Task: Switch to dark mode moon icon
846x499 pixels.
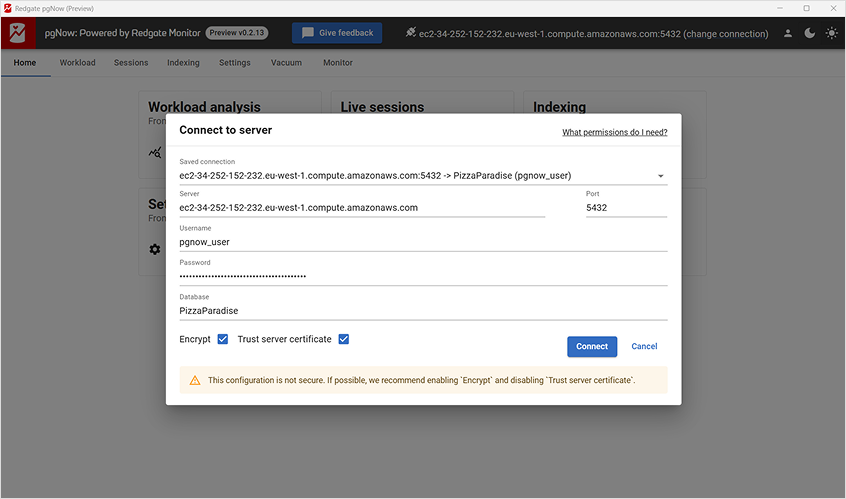Action: click(810, 33)
